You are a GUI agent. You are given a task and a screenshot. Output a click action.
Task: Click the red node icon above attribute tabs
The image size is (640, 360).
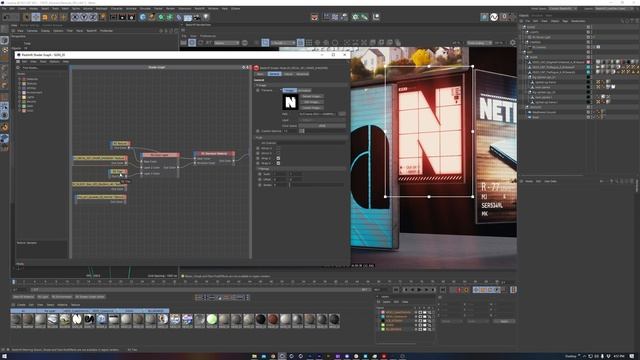(x=256, y=68)
